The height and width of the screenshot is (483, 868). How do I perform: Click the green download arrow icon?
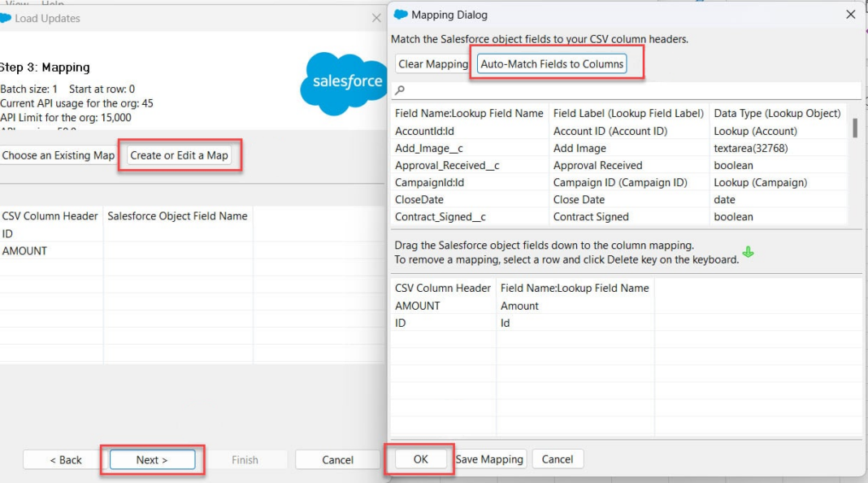point(748,252)
